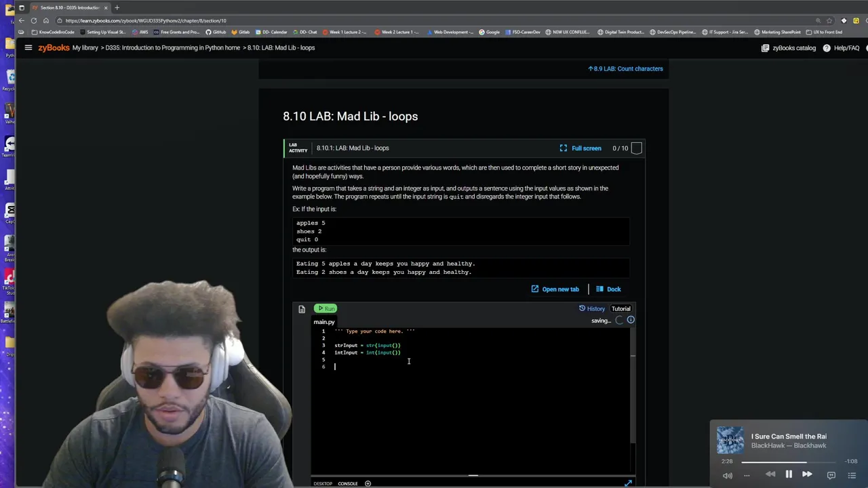This screenshot has height=488, width=868.
Task: Open My library breadcrumb link
Action: [x=85, y=47]
